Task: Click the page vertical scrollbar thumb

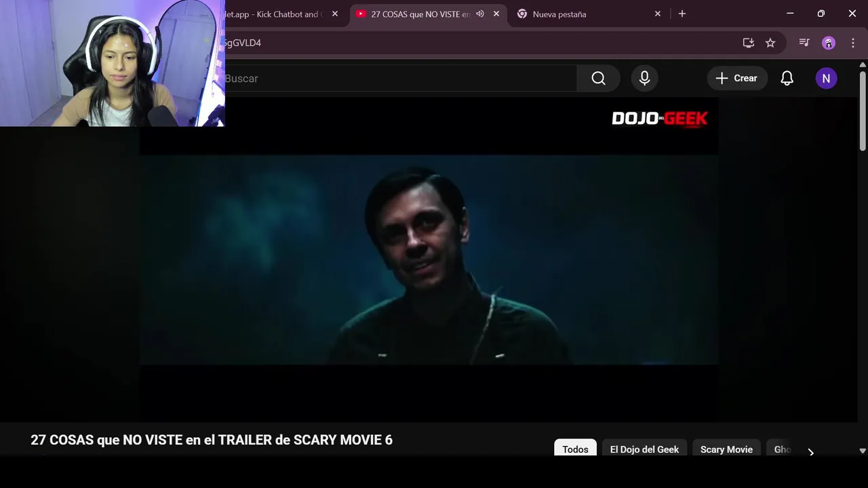Action: 863,110
